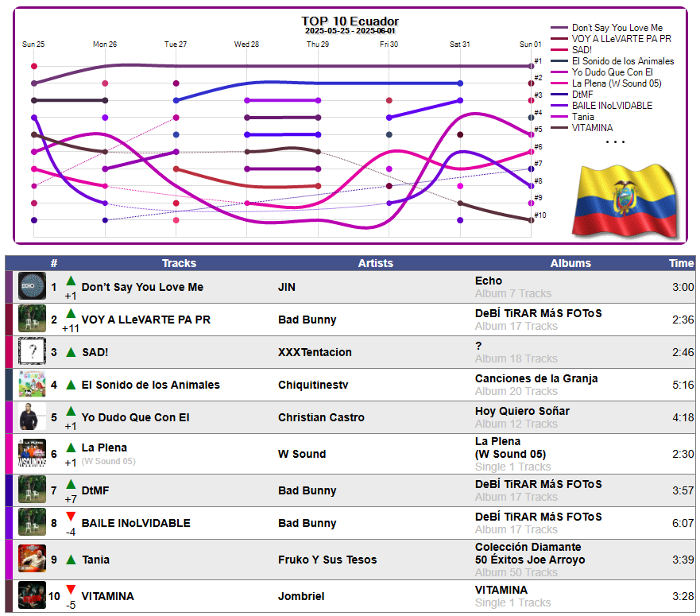This screenshot has height=616, width=700.
Task: Click the green up arrow beside Don't Say You Love Me
Action: (71, 281)
